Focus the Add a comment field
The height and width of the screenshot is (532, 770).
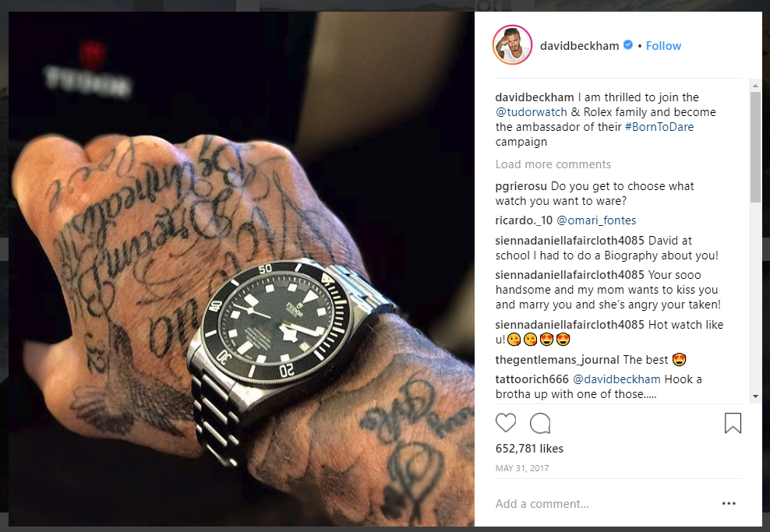tap(604, 503)
